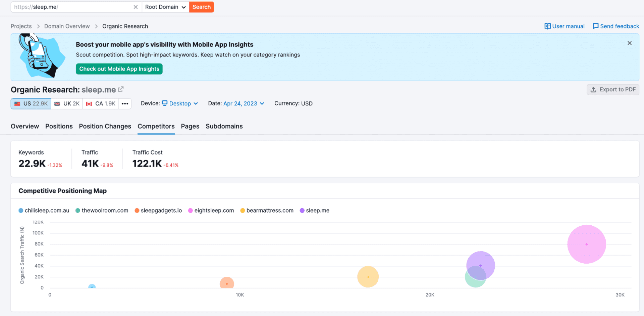Switch to the Pages tab

(190, 126)
